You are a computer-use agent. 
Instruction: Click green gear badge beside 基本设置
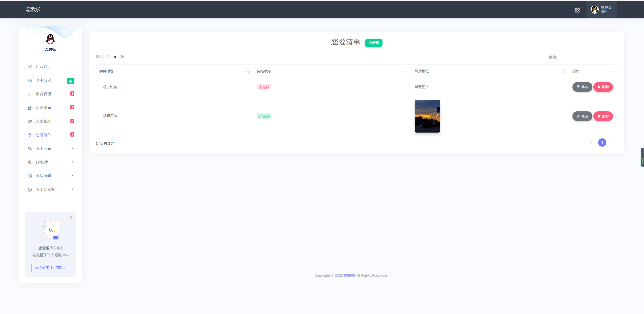tap(71, 81)
